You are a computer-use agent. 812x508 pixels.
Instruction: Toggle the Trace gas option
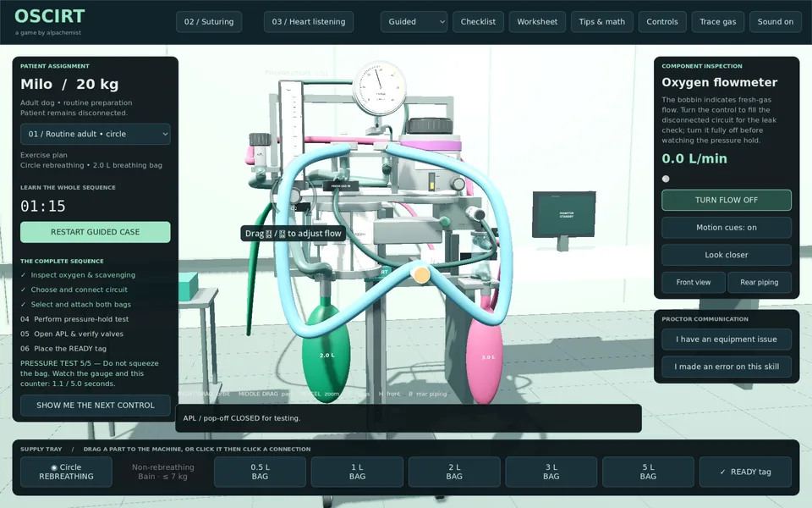click(718, 22)
